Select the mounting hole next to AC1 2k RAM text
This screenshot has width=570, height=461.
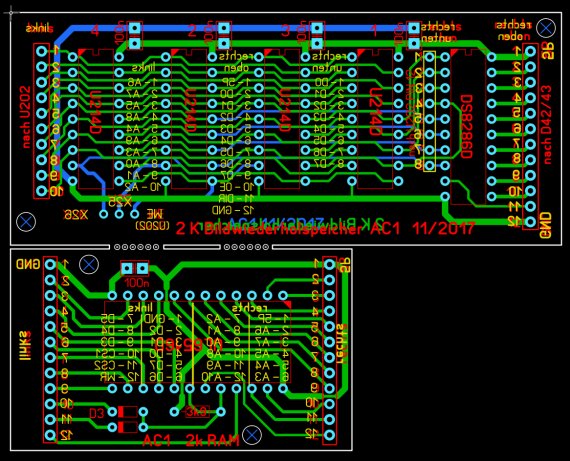click(x=252, y=435)
